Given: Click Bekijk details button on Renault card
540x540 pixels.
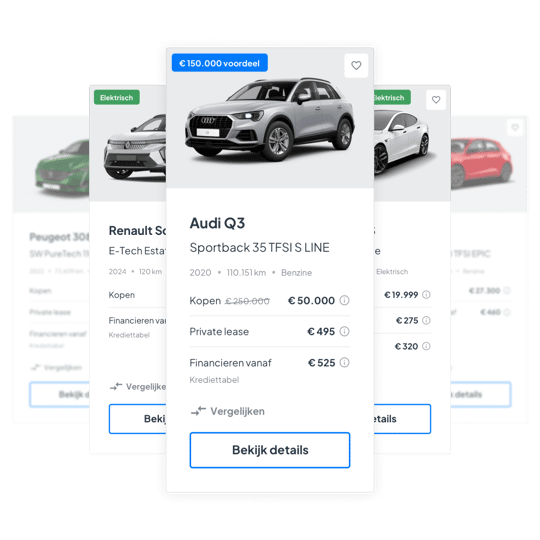Looking at the screenshot, I should click(138, 419).
